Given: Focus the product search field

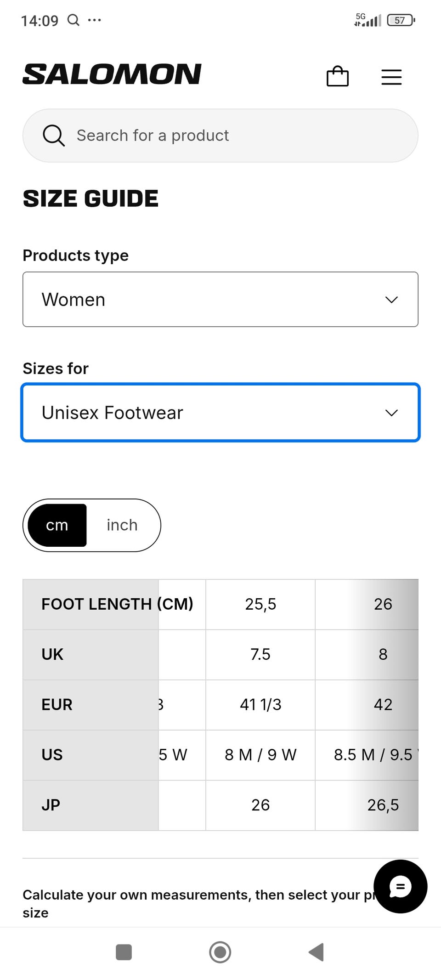Looking at the screenshot, I should (230, 136).
